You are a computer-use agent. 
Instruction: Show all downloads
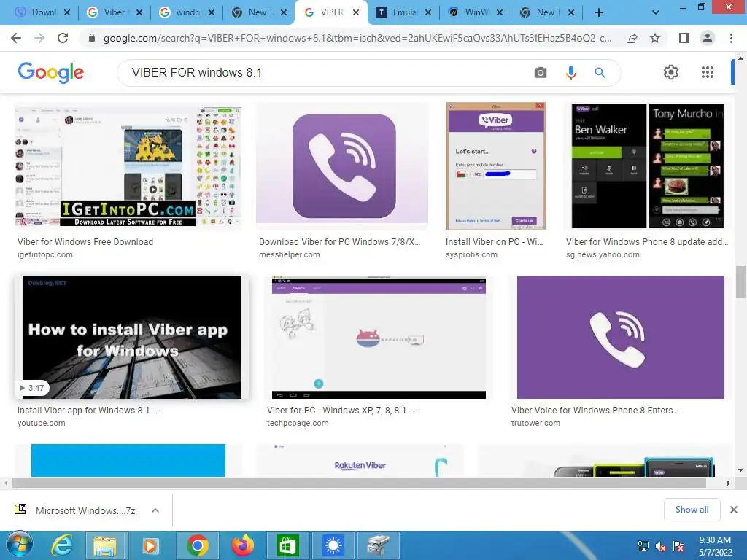click(x=692, y=510)
